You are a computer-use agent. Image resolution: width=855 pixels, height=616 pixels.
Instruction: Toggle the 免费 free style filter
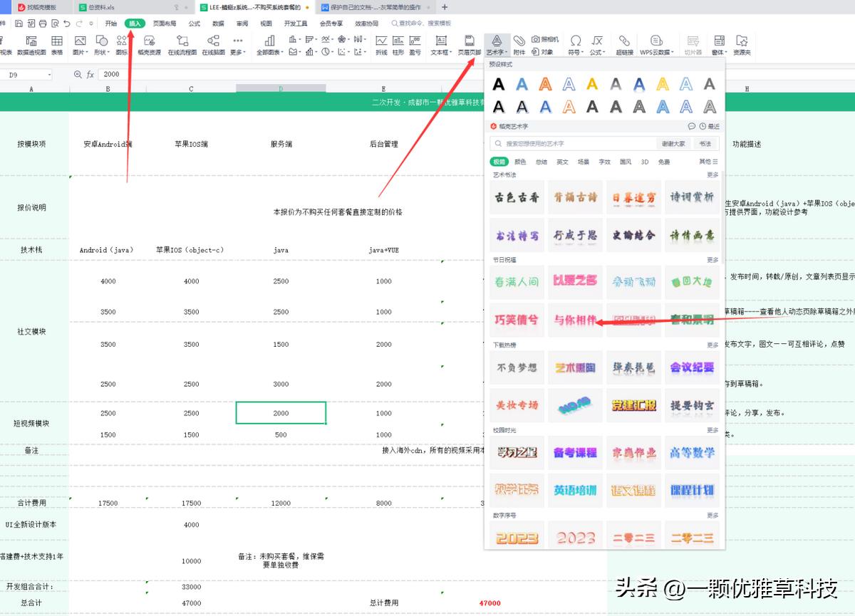(663, 162)
